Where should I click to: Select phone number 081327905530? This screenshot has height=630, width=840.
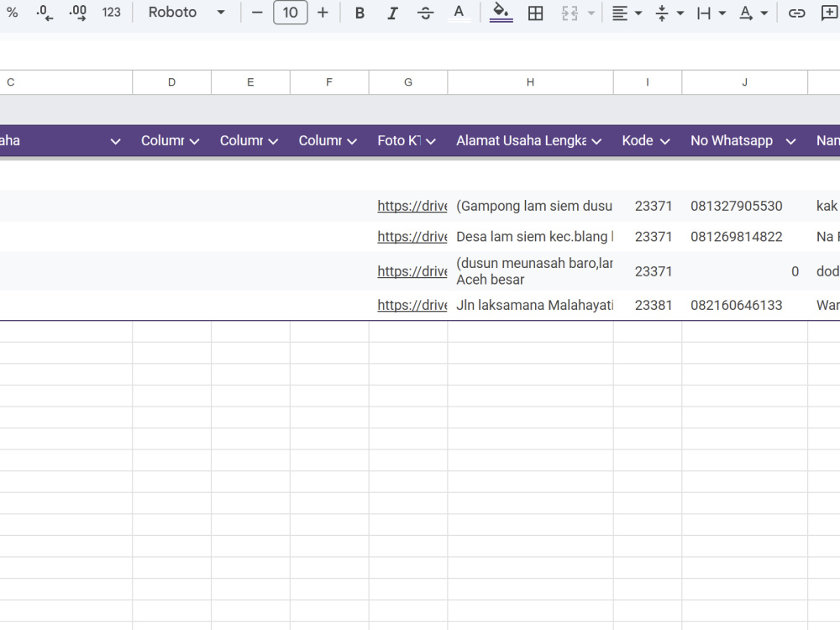pos(736,206)
